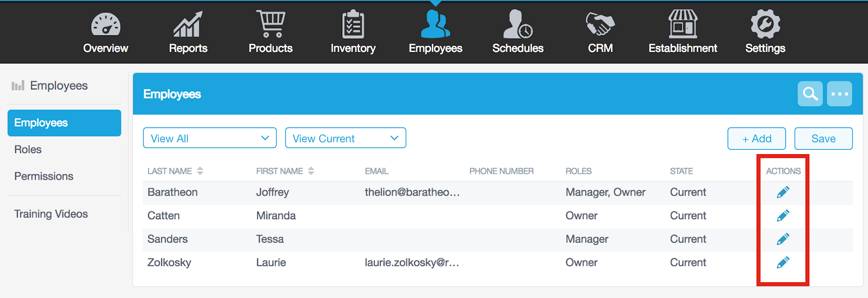The image size is (868, 298).
Task: Select last name Zolkosky
Action: pos(169,263)
